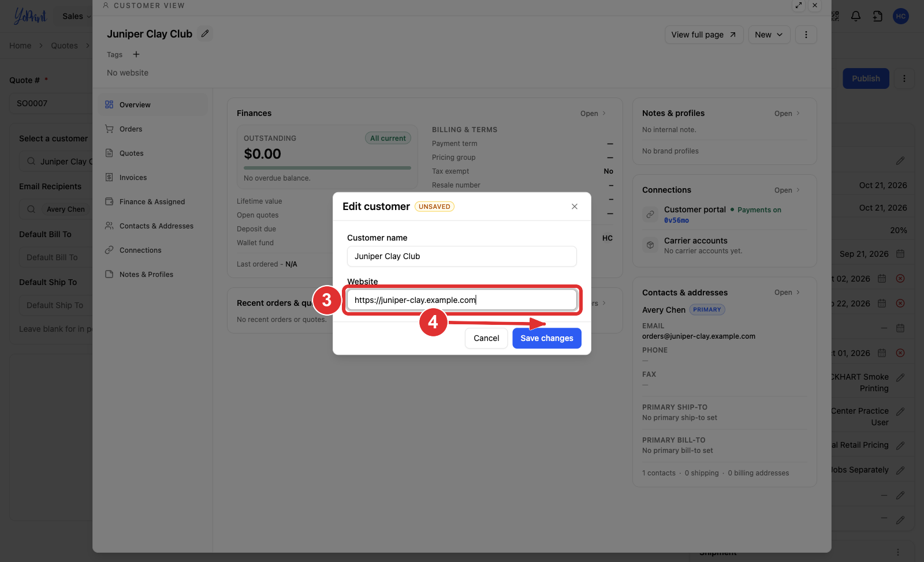
Task: Click the Carrier accounts box icon
Action: [650, 245]
